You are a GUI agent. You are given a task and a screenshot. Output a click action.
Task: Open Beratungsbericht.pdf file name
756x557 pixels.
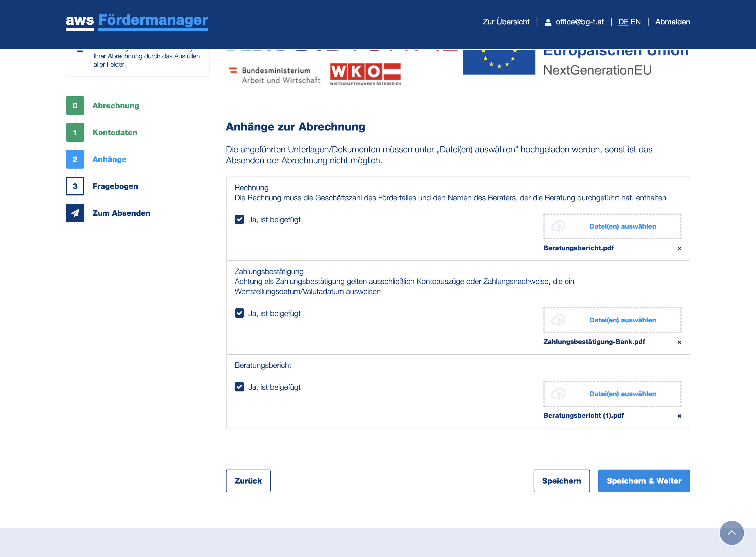pos(579,248)
